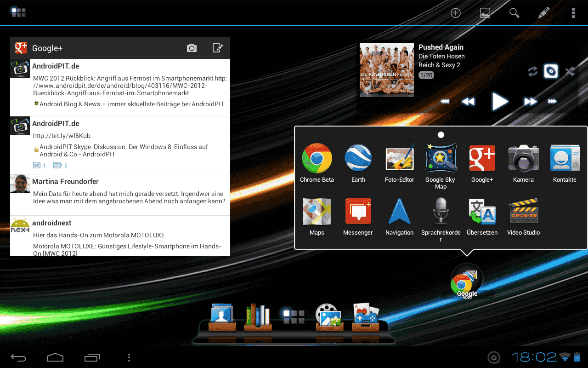The width and height of the screenshot is (588, 368).
Task: Open the http://bit.ly/wf6Kub link post
Action: 120,145
